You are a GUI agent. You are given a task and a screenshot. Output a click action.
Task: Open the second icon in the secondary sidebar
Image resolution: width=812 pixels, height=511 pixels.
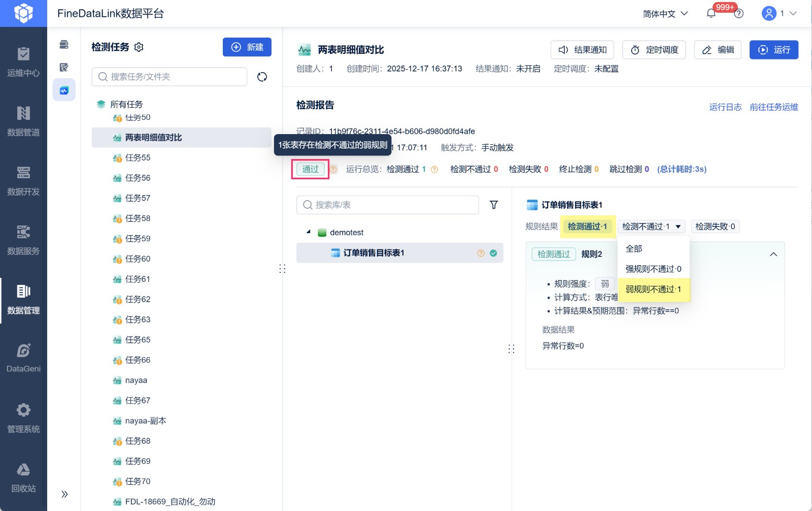click(x=64, y=67)
